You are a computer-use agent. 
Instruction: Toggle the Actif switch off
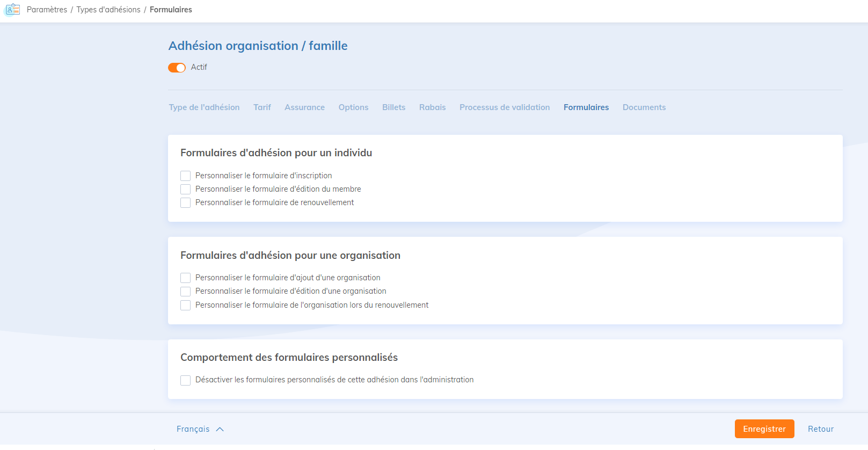(177, 68)
